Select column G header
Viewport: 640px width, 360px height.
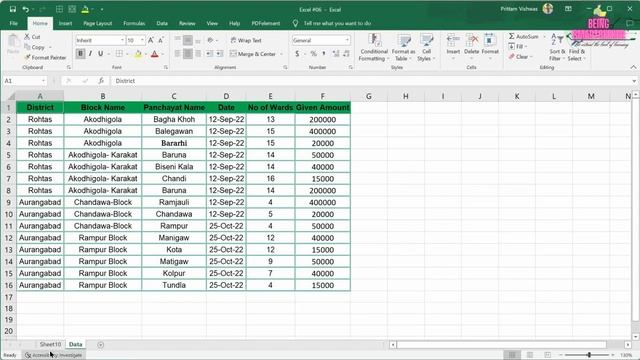tap(369, 96)
